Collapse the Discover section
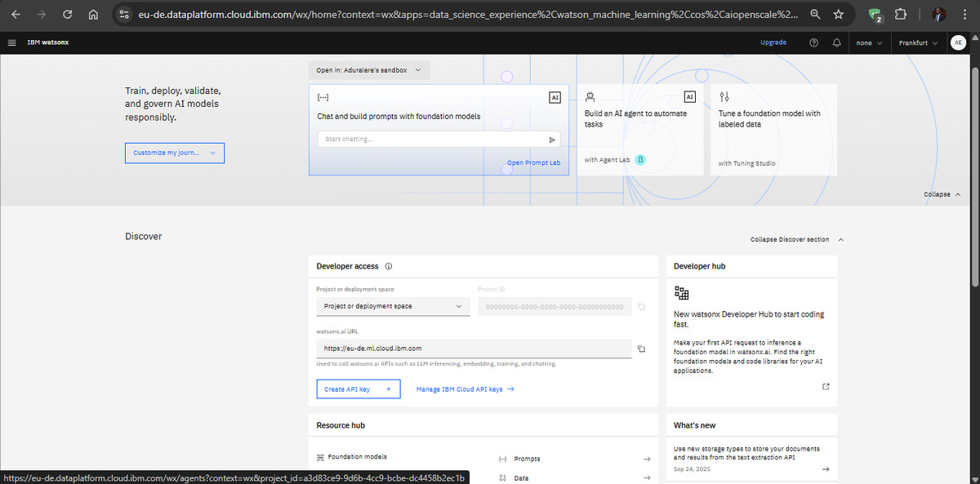980x484 pixels. [795, 239]
